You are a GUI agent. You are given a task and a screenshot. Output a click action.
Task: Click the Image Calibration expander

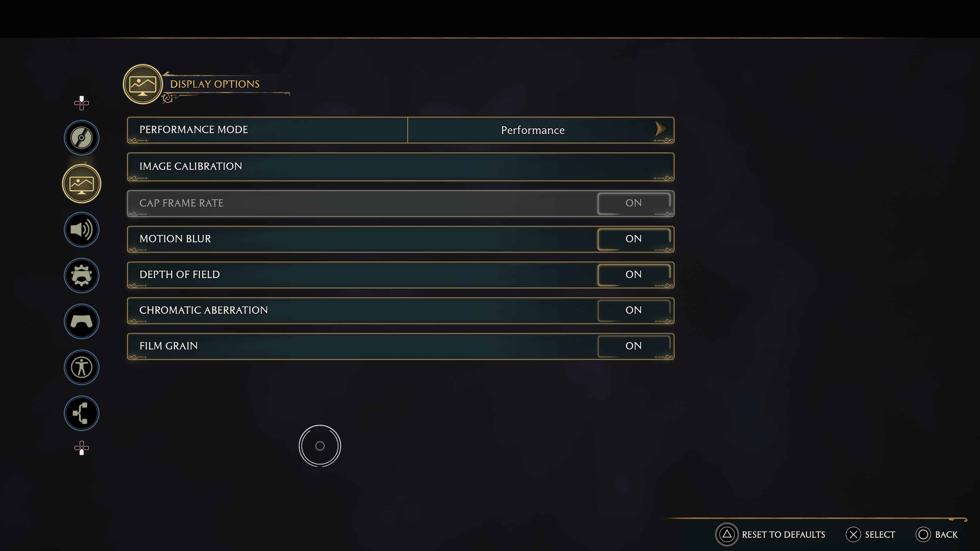click(400, 166)
